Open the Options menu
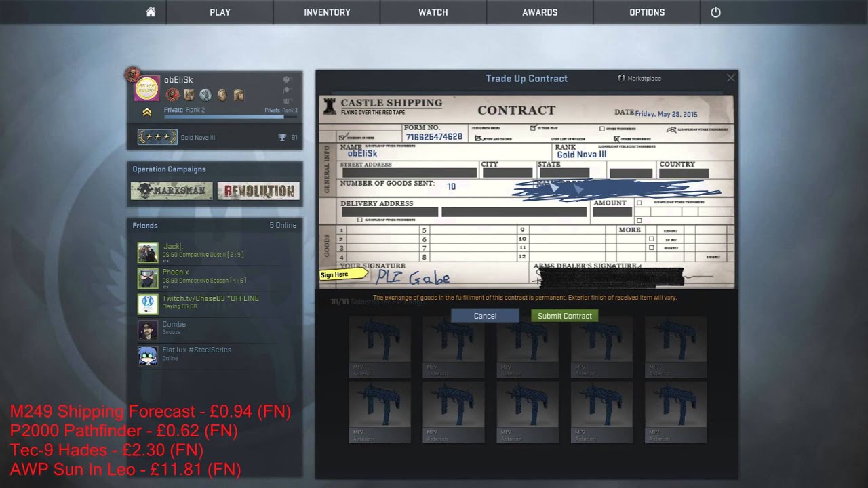 (x=647, y=12)
